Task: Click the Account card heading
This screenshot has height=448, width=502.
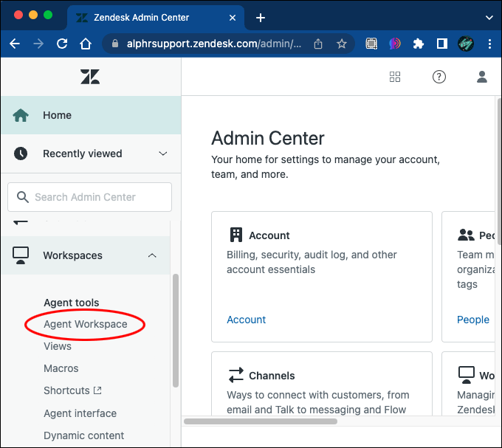Action: (269, 235)
